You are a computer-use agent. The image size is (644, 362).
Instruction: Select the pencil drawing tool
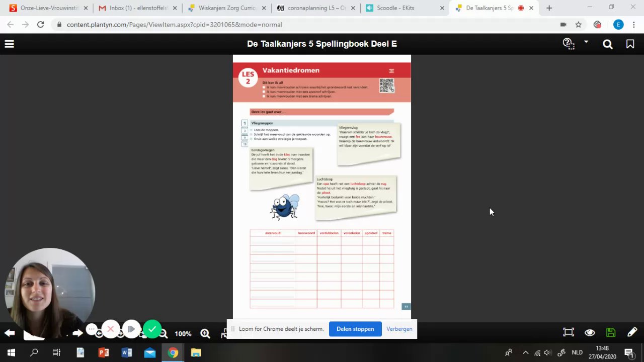tap(632, 332)
